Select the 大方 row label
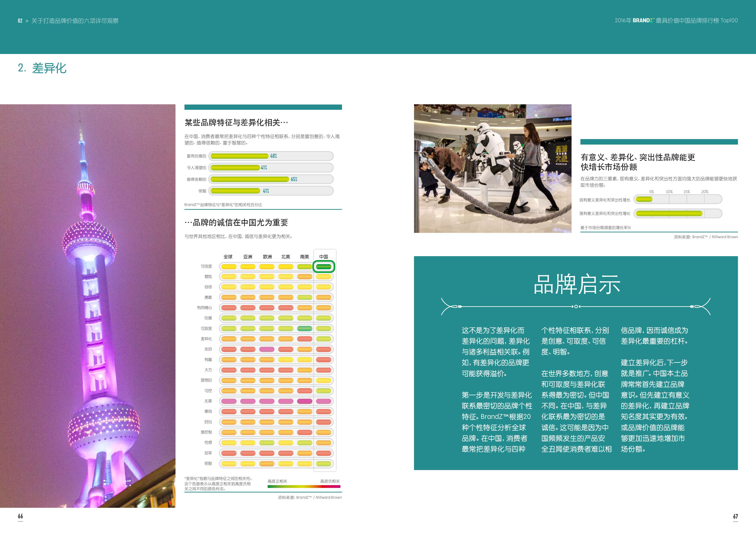Viewport: 756px width, 535px height. click(208, 370)
